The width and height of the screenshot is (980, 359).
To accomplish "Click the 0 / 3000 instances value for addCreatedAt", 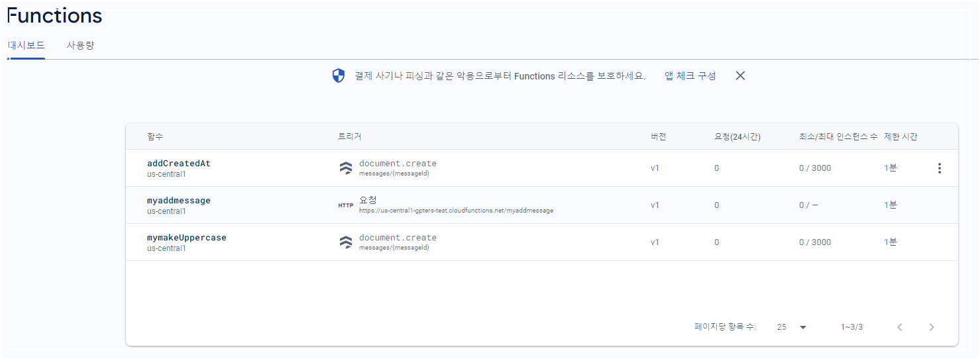I will click(815, 168).
